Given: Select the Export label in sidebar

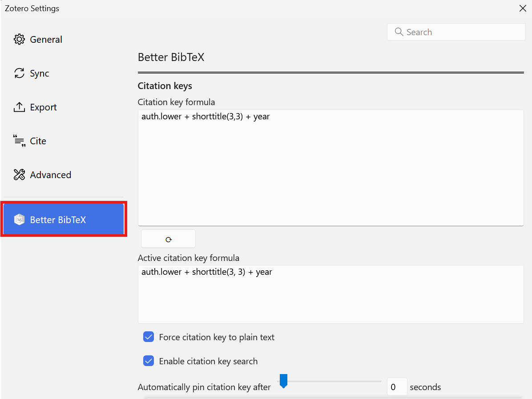Looking at the screenshot, I should (43, 107).
